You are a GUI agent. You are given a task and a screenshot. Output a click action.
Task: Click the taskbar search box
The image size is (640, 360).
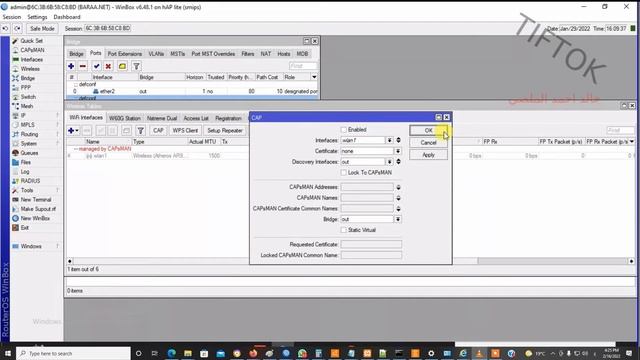tap(73, 353)
